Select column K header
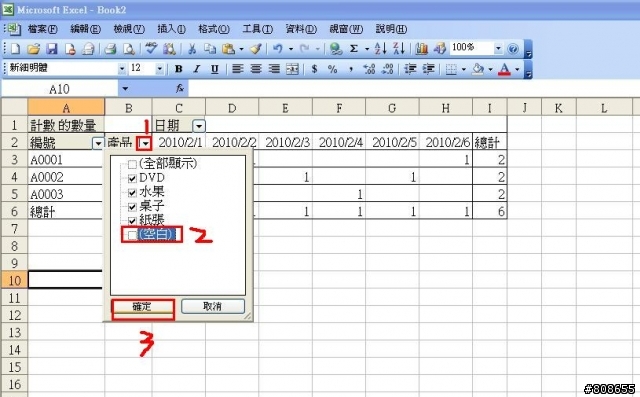The height and width of the screenshot is (397, 640). coord(559,108)
